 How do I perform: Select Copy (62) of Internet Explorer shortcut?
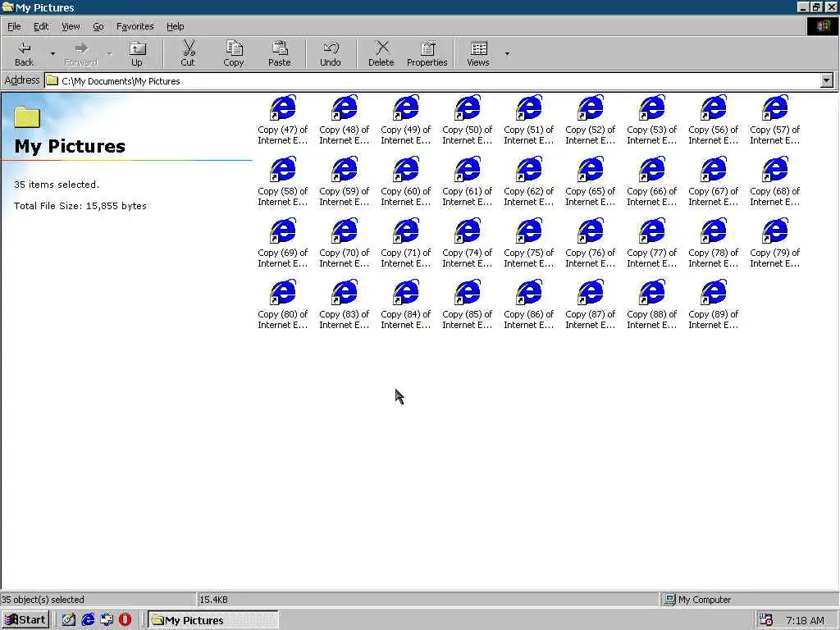[529, 181]
